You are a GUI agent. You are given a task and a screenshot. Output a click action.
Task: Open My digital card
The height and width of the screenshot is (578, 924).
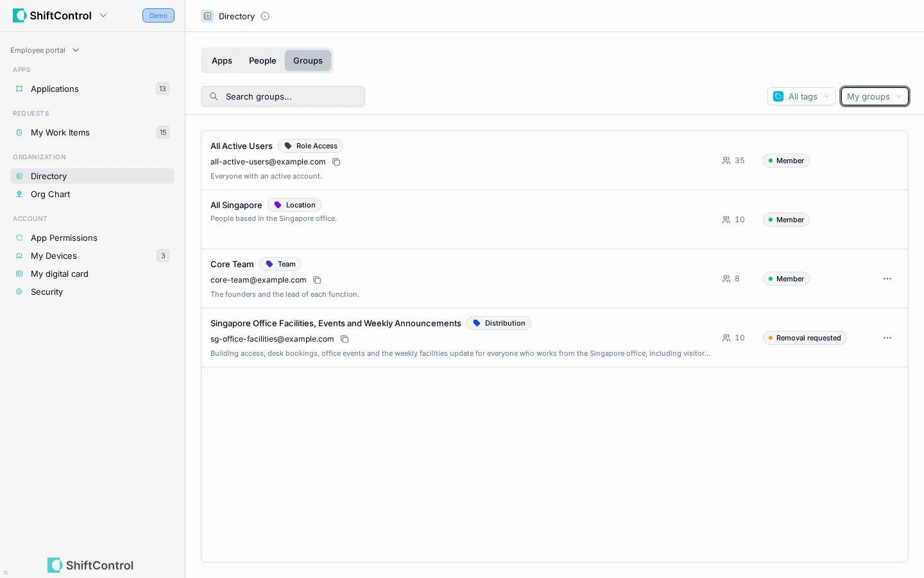(x=92, y=274)
